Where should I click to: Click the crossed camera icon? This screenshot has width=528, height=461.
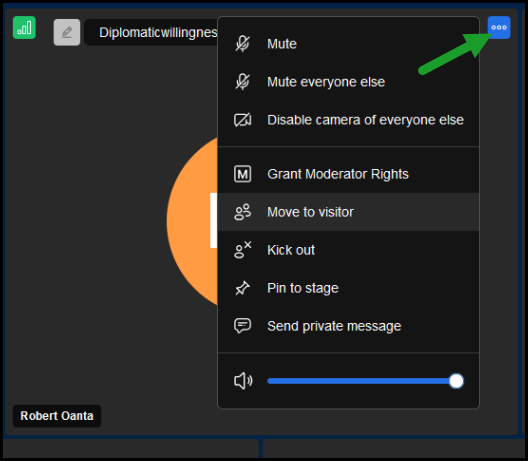[242, 120]
